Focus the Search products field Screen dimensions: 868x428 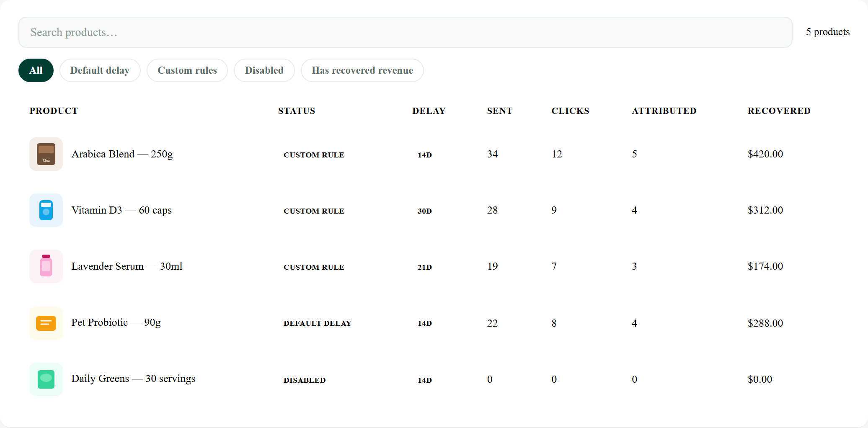pos(406,32)
